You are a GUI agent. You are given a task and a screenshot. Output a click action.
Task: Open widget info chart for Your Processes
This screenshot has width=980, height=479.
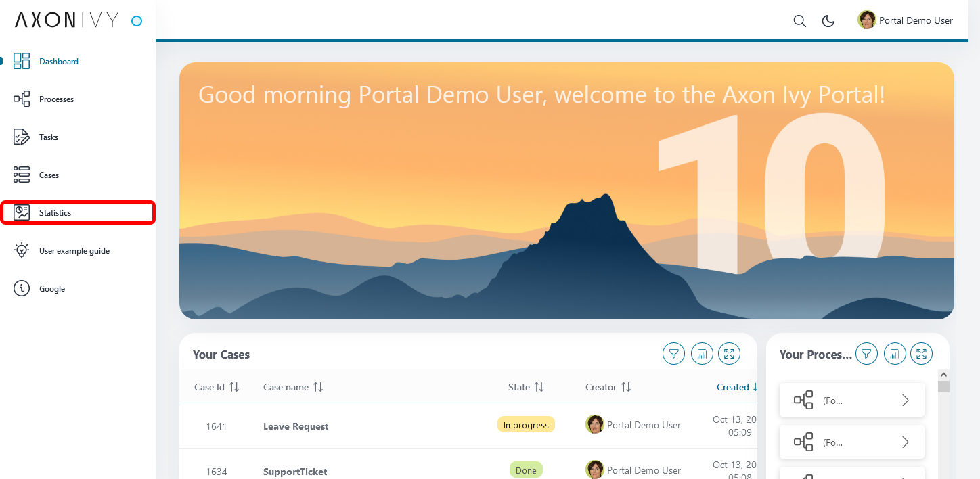895,353
